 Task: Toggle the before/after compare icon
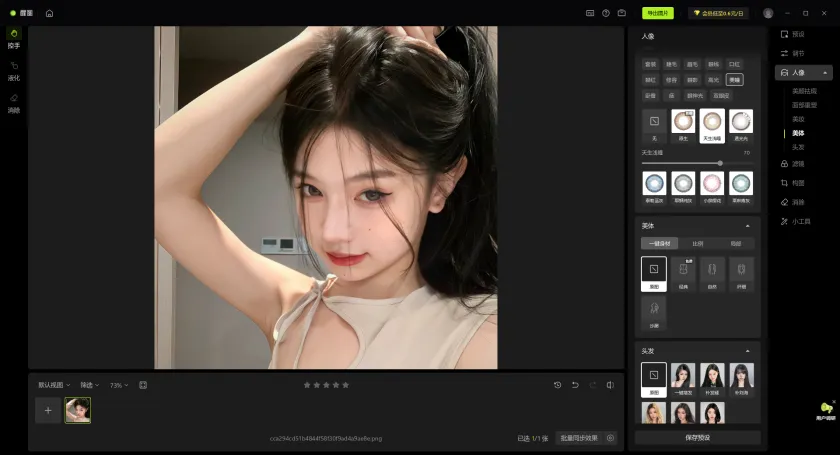click(610, 385)
